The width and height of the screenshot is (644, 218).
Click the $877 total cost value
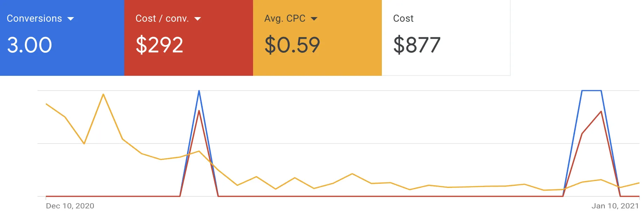[417, 45]
